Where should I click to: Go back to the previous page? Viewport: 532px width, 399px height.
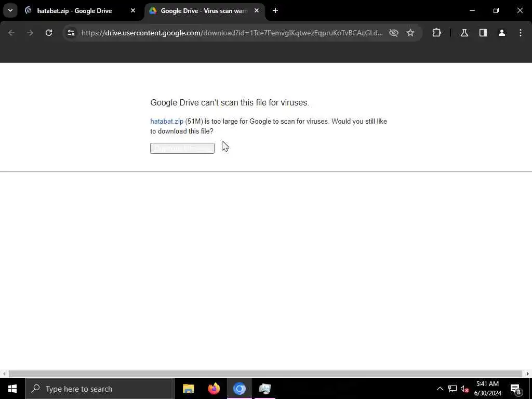(11, 33)
